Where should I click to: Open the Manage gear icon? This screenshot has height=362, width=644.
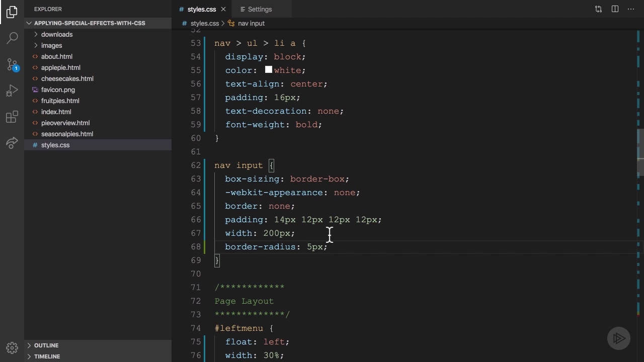click(12, 347)
